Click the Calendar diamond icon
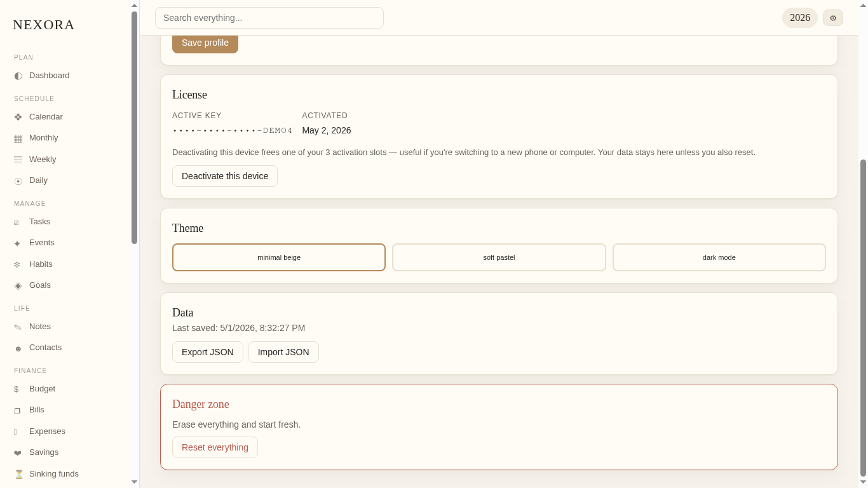This screenshot has width=868, height=488. (18, 117)
